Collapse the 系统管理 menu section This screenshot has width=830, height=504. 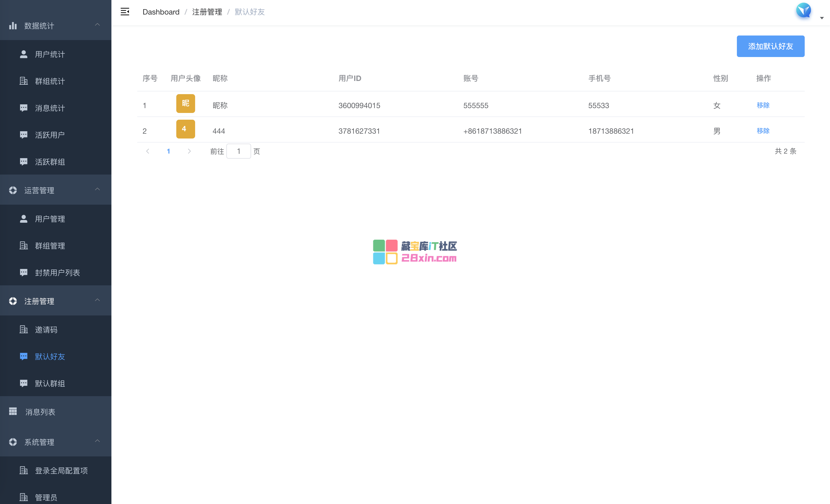(x=97, y=441)
